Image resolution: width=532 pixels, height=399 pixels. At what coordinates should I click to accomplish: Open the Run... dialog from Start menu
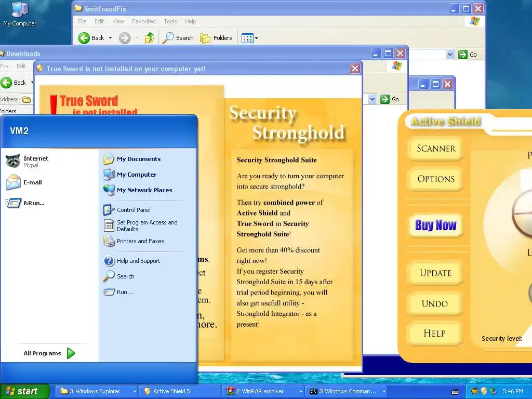click(x=118, y=292)
